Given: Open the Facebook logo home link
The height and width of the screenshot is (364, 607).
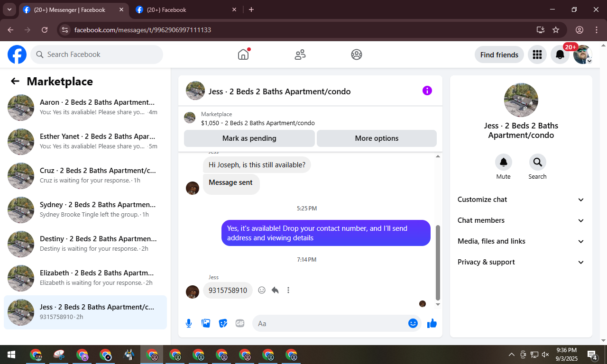Looking at the screenshot, I should (17, 55).
